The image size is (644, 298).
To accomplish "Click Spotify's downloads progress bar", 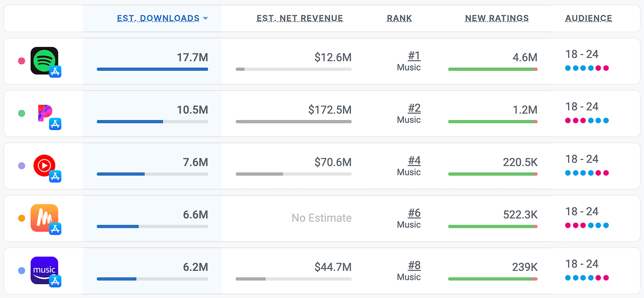I will point(152,69).
